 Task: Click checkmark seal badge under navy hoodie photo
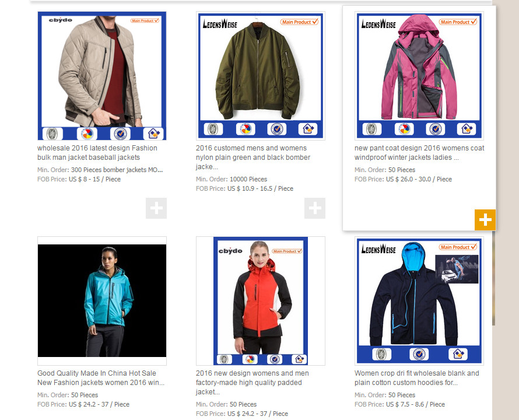[x=419, y=354]
